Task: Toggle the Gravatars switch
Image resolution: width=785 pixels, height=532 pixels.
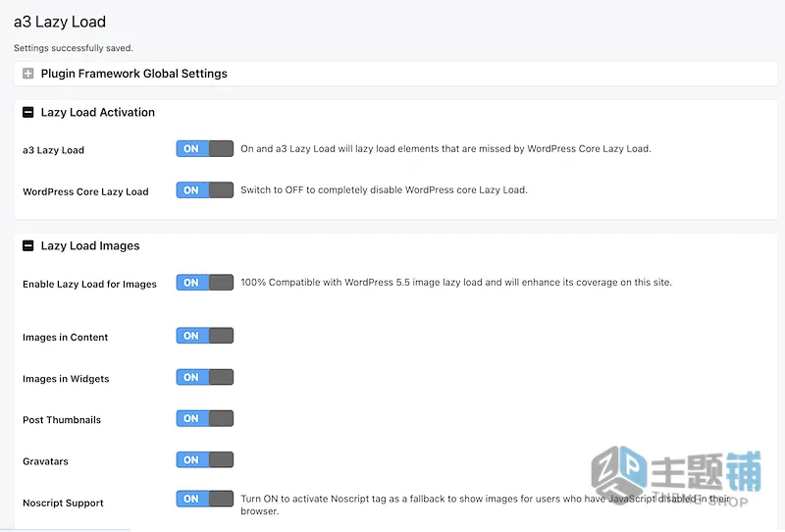Action: 205,460
